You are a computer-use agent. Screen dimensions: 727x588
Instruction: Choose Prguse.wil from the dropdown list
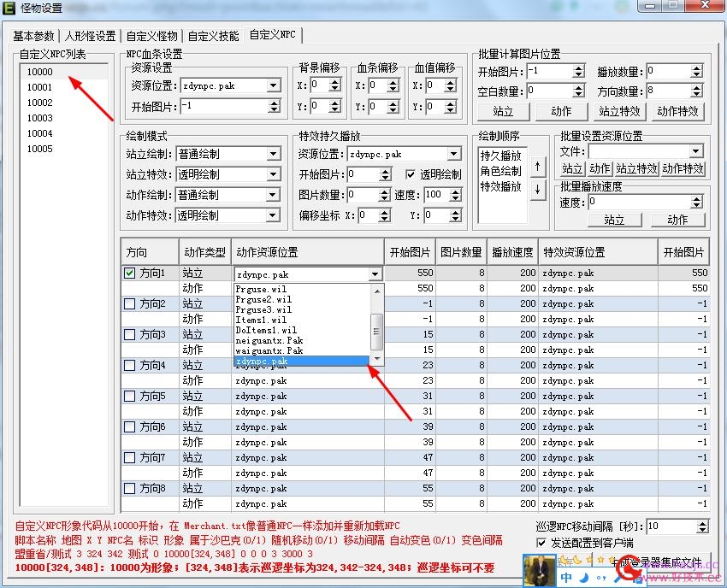coord(302,289)
